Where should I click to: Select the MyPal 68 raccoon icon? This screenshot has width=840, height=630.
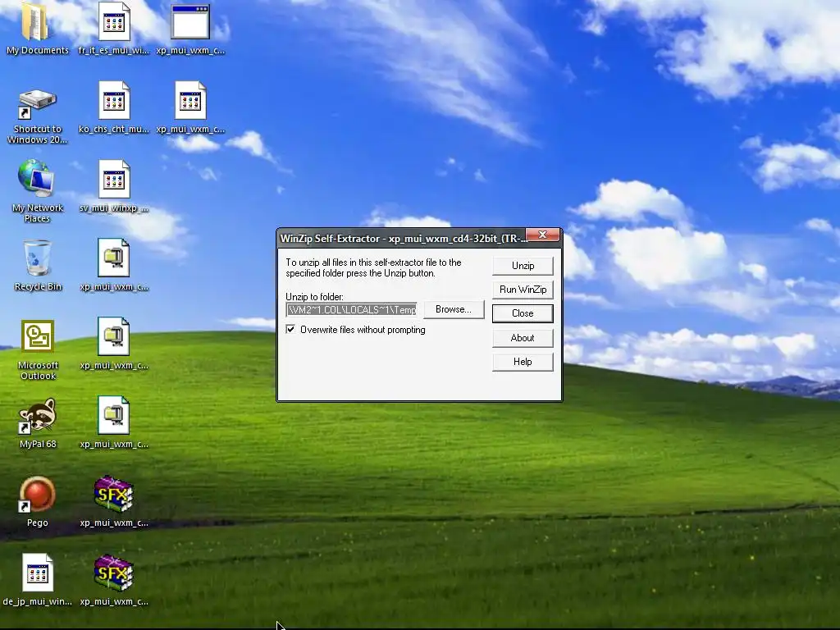pos(37,416)
